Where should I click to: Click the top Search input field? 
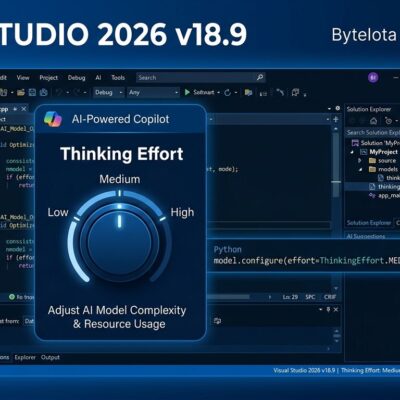click(201, 78)
